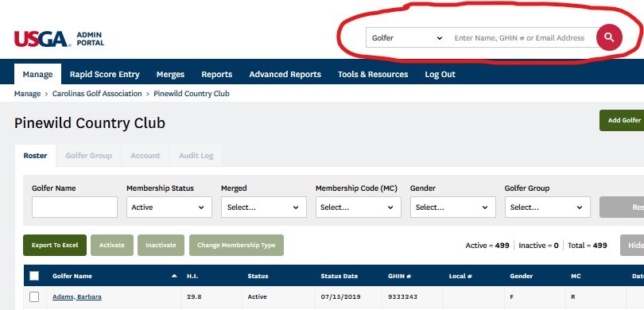Click Change Membership Type button
This screenshot has width=644, height=310.
(237, 245)
